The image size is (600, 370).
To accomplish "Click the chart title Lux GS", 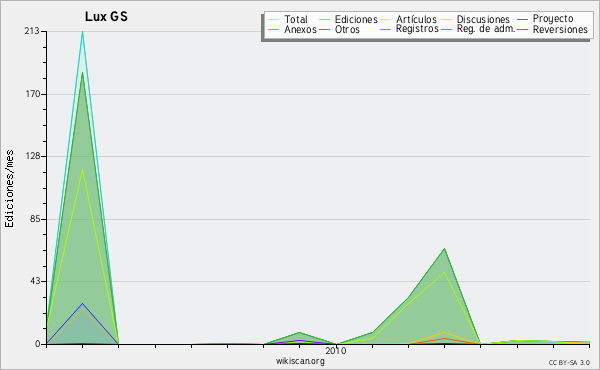I will point(106,16).
